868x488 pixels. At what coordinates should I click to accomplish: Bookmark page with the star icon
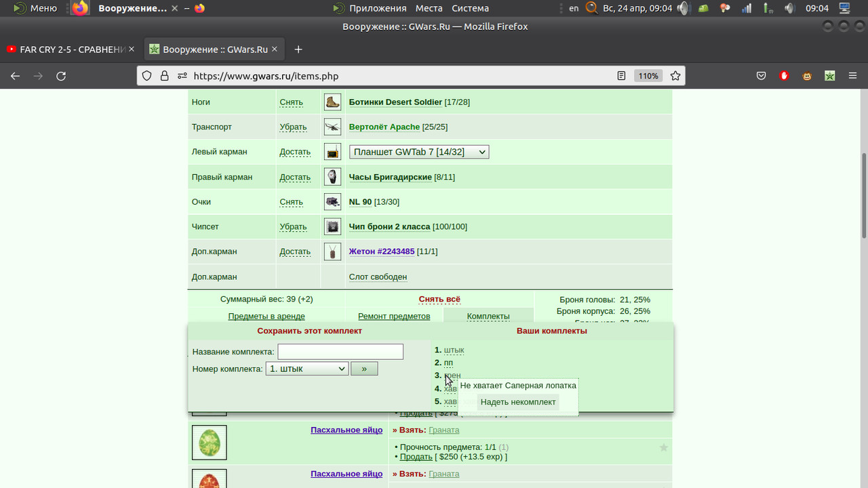pyautogui.click(x=675, y=76)
